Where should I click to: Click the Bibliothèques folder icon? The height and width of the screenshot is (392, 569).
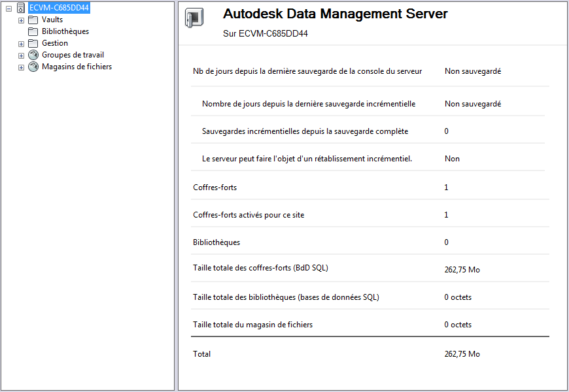click(33, 31)
